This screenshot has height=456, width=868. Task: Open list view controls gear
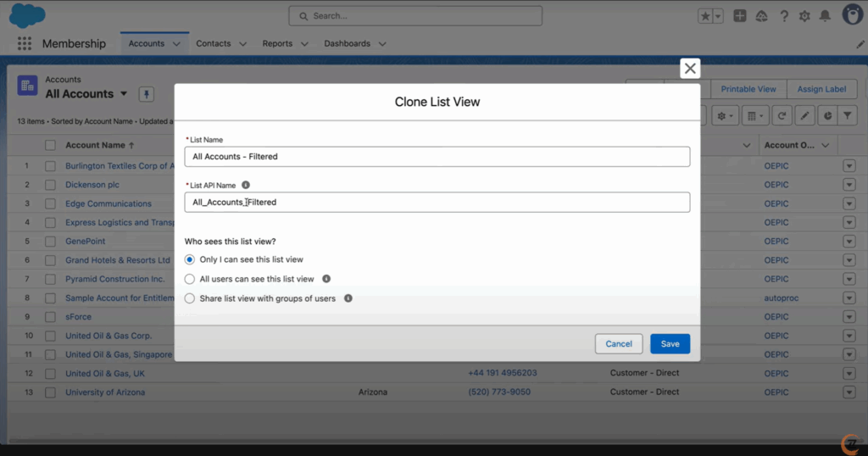coord(725,115)
